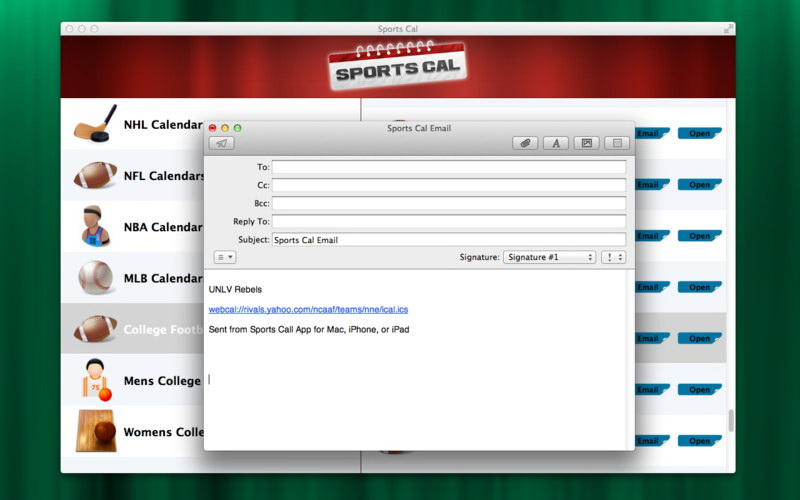Click the paperclip attach file icon
This screenshot has height=500, width=800.
coord(525,143)
